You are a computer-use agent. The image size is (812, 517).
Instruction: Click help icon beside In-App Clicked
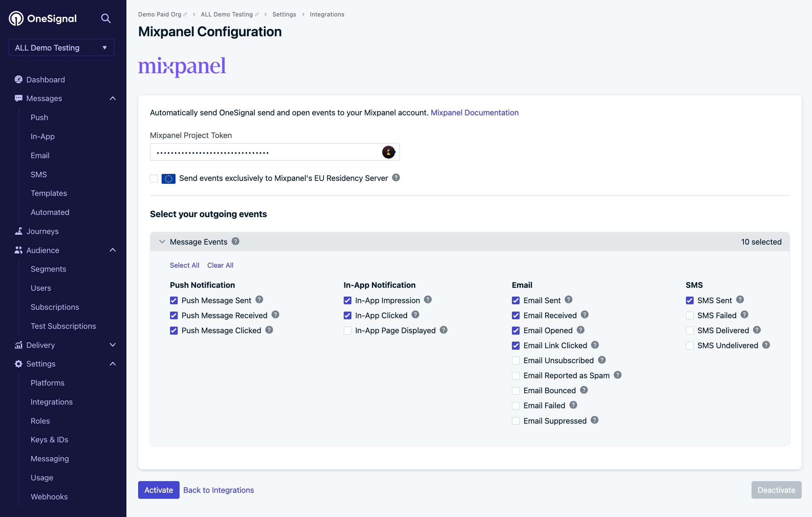point(416,315)
